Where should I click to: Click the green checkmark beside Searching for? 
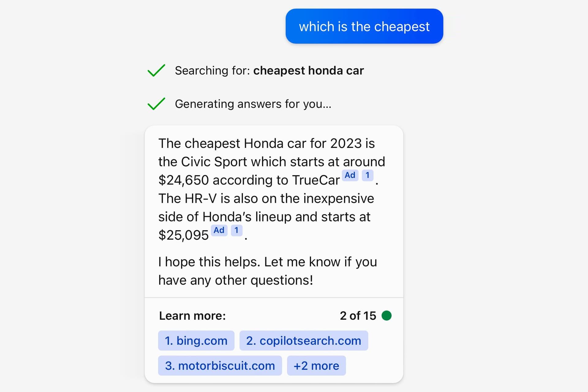[156, 70]
